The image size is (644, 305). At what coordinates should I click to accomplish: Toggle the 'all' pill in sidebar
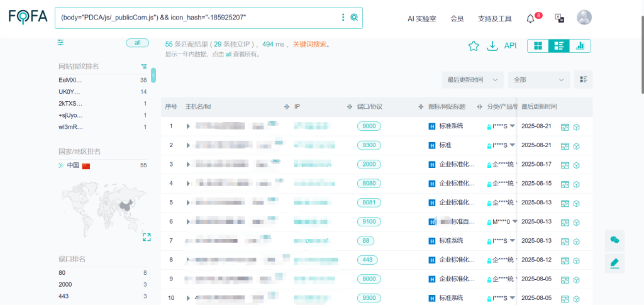point(137,43)
